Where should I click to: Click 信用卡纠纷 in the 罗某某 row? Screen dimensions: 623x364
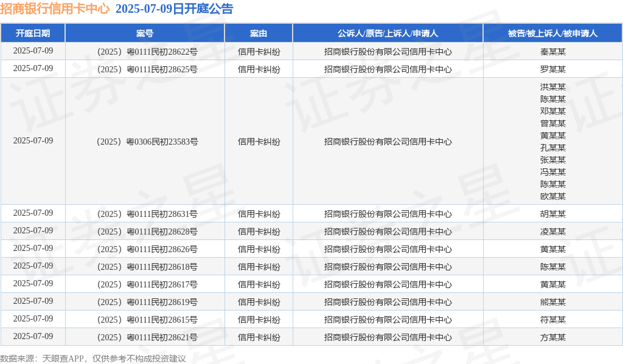(x=259, y=69)
